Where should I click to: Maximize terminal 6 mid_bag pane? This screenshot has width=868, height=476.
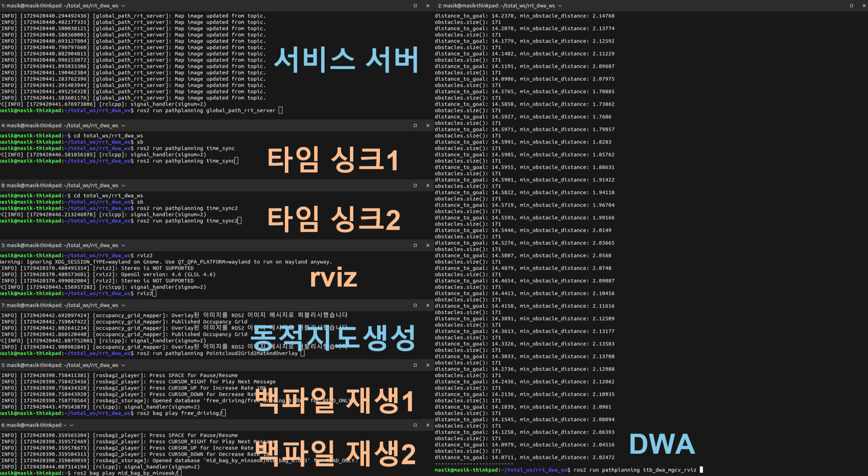[x=415, y=425]
